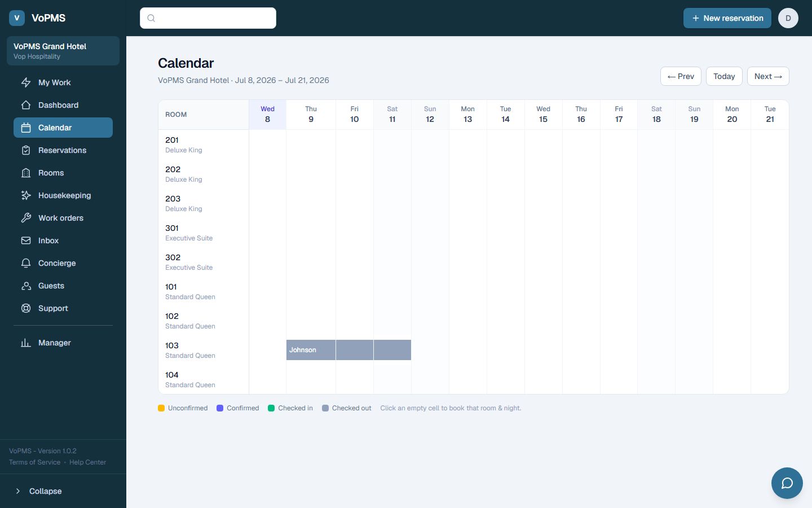
Task: Open Terms of Service link
Action: (34, 462)
